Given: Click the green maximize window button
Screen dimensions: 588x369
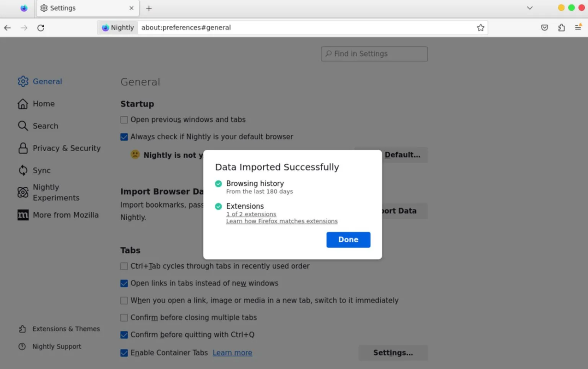Looking at the screenshot, I should coord(571,8).
